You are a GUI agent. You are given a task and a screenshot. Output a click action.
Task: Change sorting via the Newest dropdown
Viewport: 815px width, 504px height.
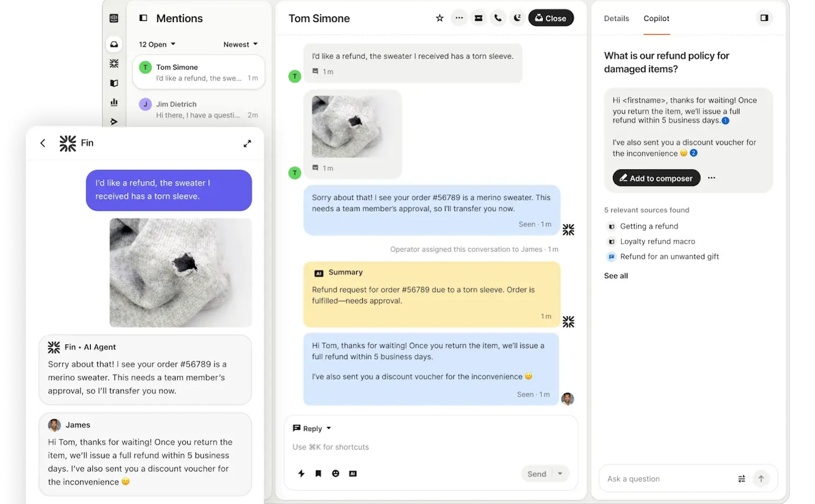[240, 44]
